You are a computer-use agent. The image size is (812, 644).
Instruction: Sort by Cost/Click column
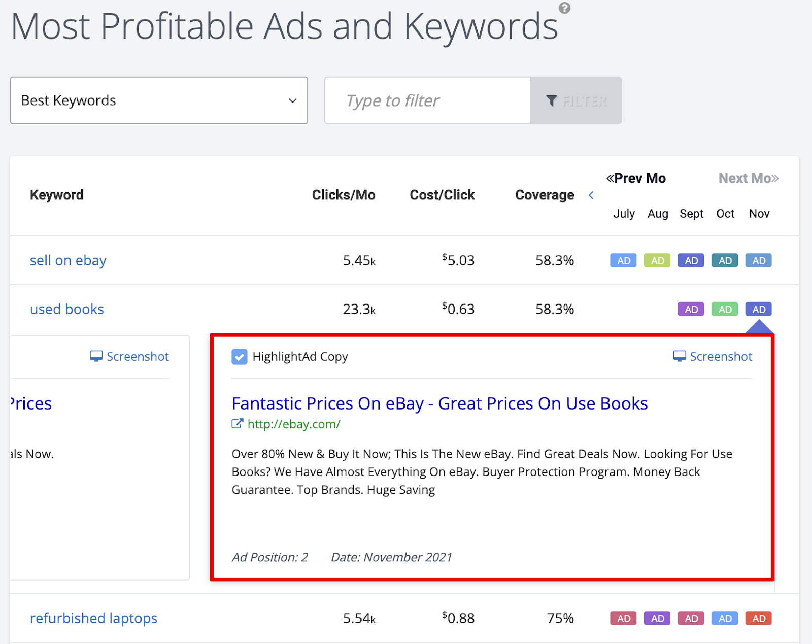point(442,195)
